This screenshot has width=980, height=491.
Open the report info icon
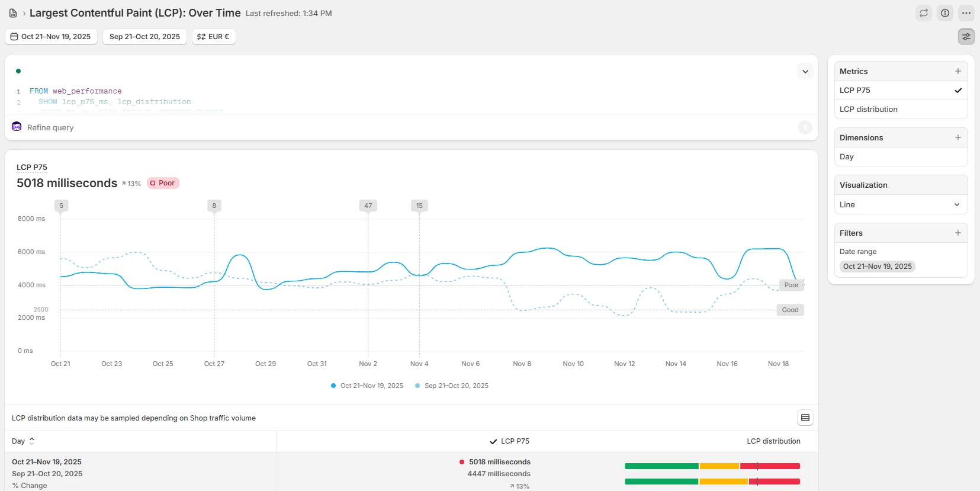click(x=945, y=13)
